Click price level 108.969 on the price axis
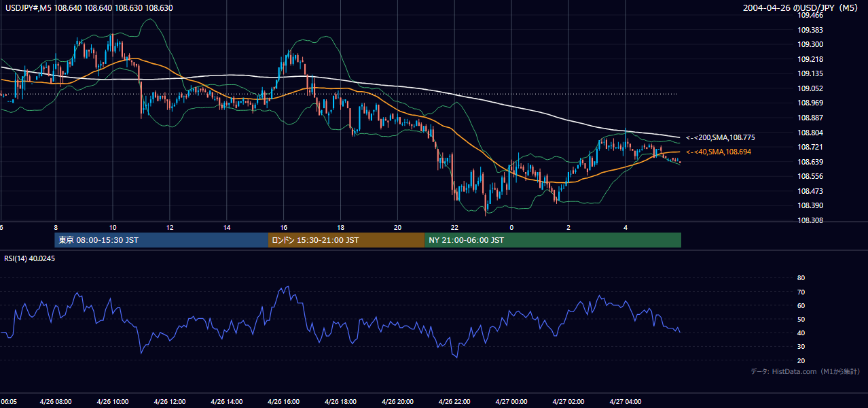The height and width of the screenshot is (408, 868). click(810, 103)
